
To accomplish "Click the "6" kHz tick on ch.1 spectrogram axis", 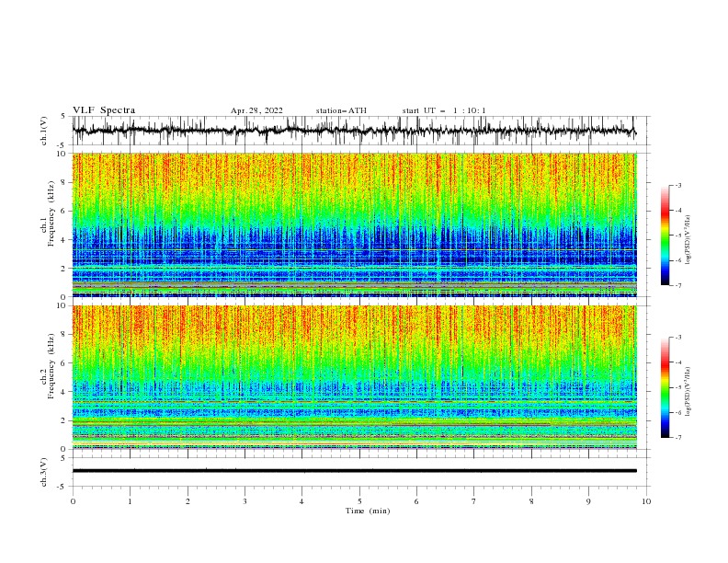I will click(x=63, y=211).
